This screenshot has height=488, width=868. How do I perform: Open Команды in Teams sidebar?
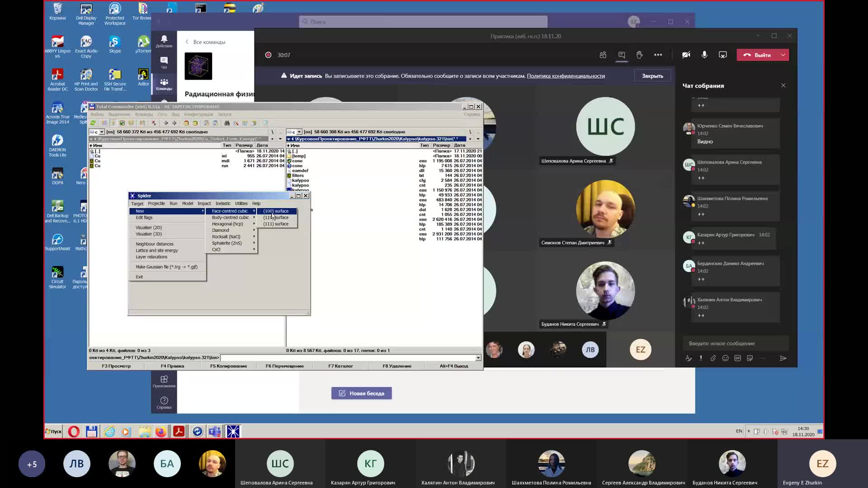pos(164,84)
